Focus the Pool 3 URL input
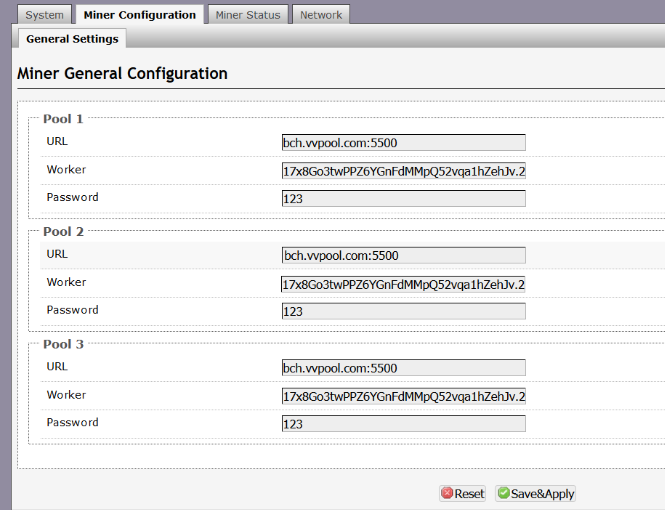 coord(403,368)
